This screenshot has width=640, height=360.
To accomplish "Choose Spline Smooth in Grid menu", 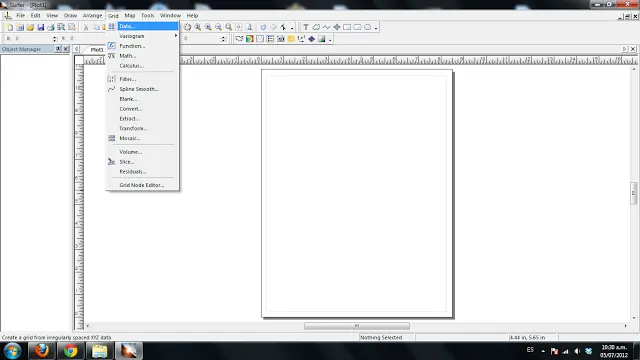I will pos(142,89).
